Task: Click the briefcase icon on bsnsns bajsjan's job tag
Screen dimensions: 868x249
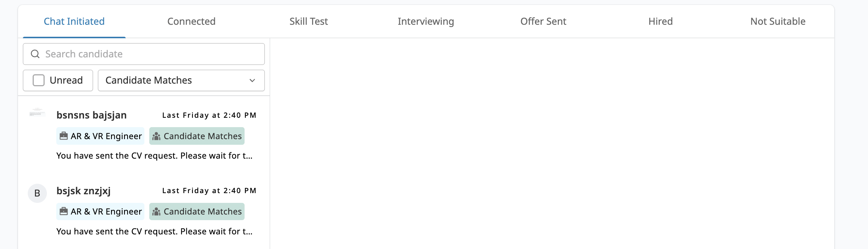Action: (x=65, y=136)
